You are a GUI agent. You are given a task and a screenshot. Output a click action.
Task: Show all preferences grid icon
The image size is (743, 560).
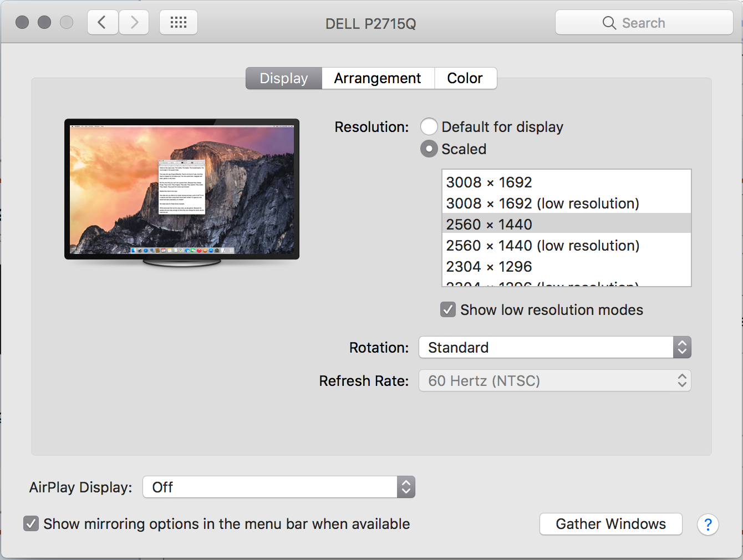coord(179,23)
